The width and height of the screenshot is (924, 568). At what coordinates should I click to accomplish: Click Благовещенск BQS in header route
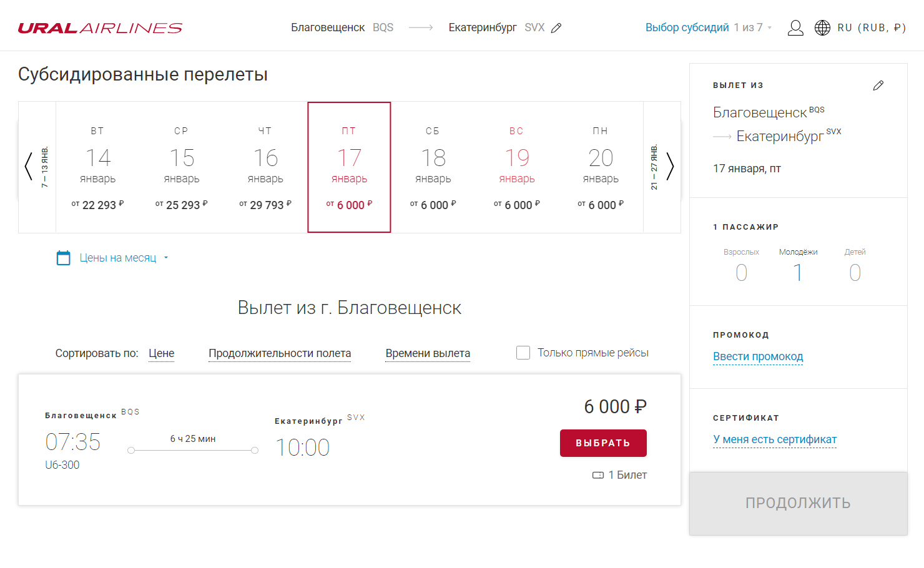(x=342, y=27)
